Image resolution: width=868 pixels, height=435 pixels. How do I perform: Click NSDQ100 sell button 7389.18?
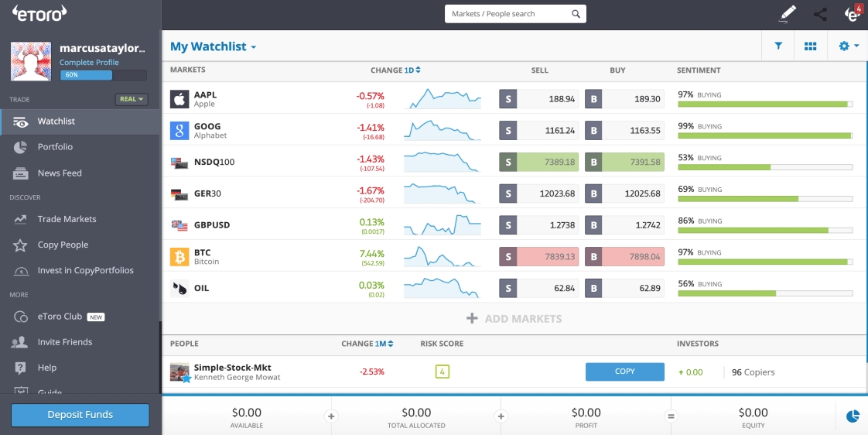[538, 163]
